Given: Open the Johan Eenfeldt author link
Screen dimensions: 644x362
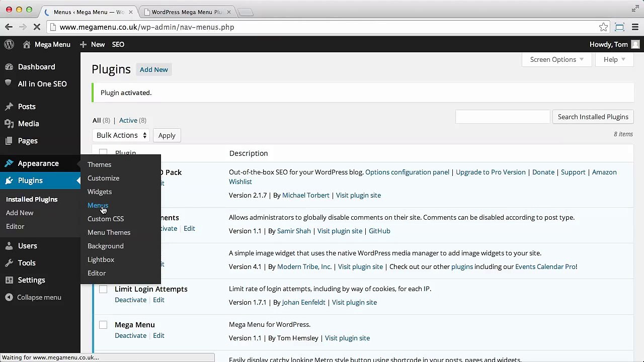Looking at the screenshot, I should coord(303,302).
